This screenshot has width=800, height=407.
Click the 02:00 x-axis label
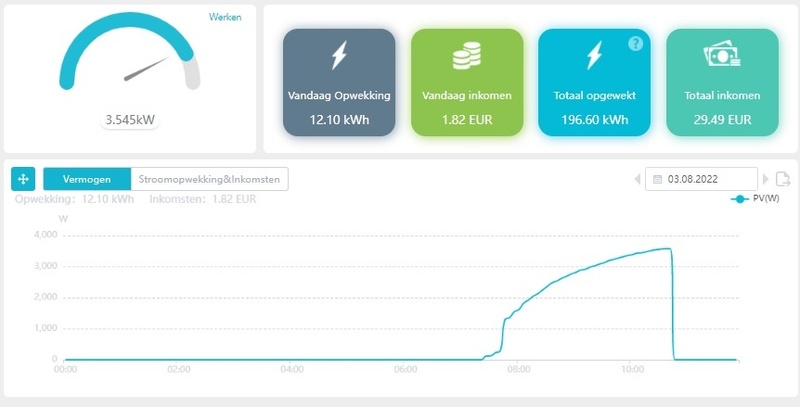click(178, 369)
